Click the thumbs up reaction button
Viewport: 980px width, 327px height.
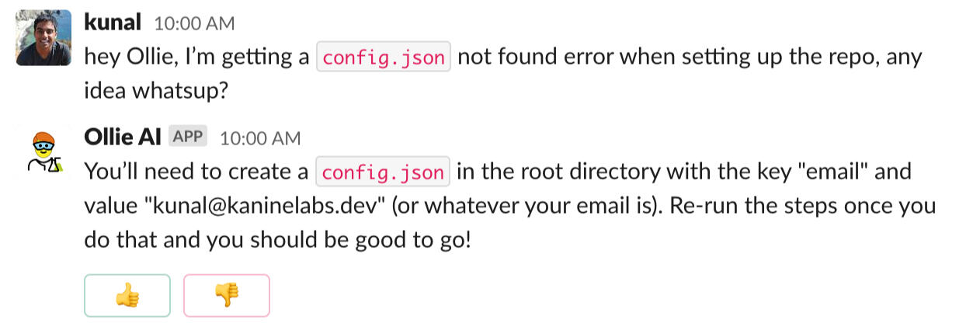tap(127, 295)
